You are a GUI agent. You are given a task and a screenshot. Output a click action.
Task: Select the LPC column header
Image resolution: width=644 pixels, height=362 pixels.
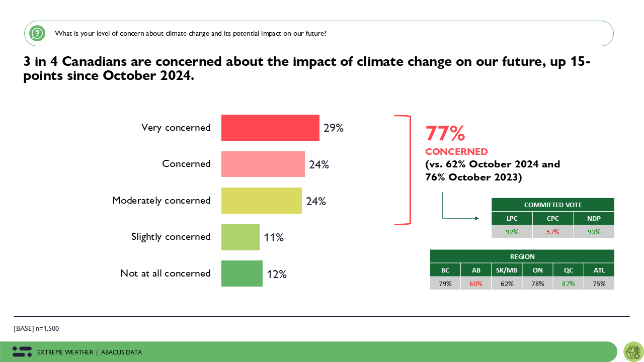[x=512, y=218]
